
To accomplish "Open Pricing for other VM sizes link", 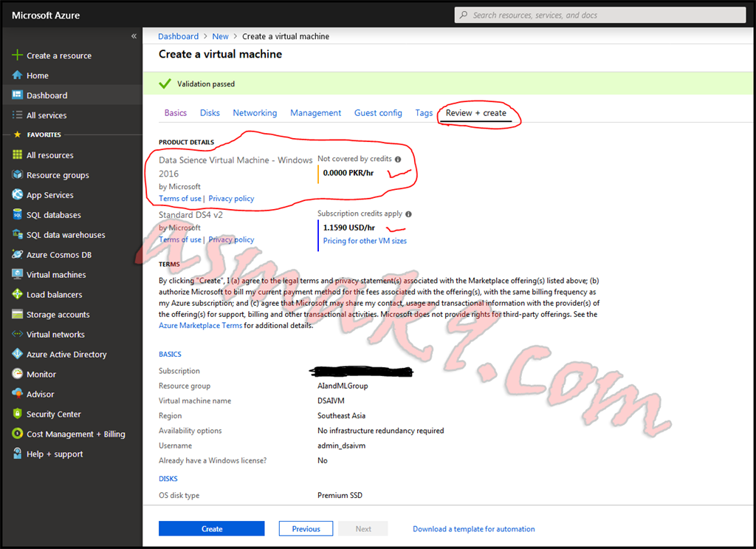I will (x=365, y=240).
